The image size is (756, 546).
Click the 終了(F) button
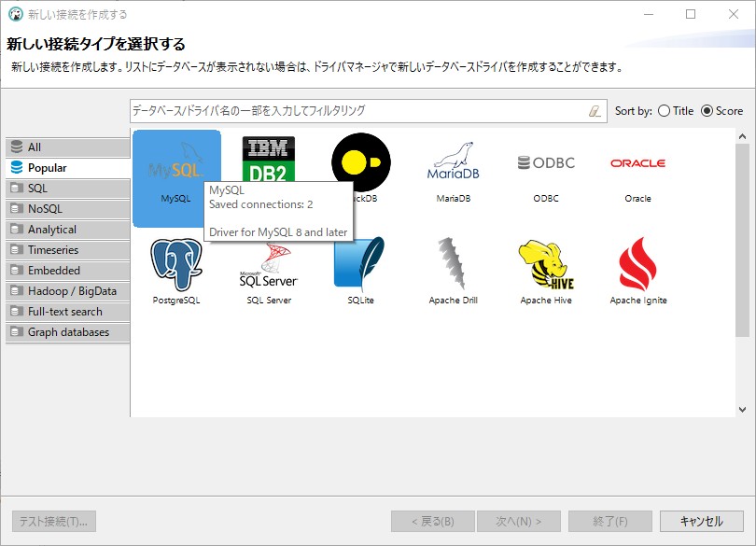[609, 522]
